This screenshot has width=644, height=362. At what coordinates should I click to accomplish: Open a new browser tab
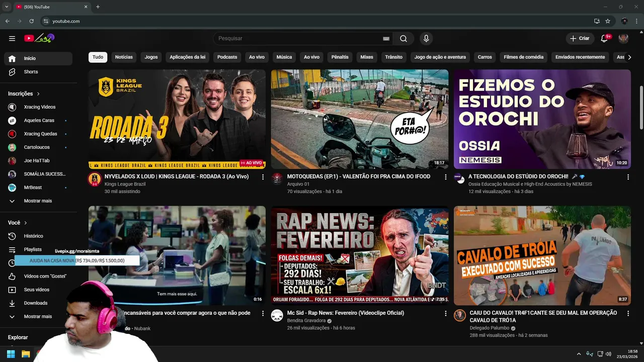click(x=98, y=7)
